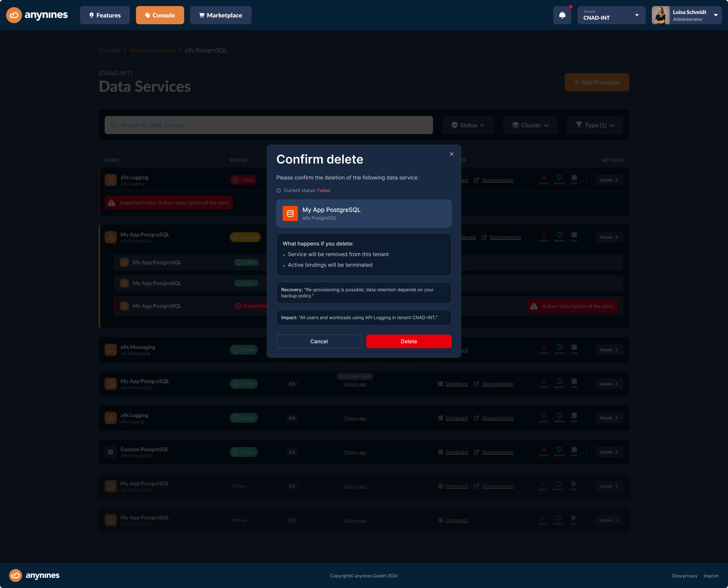Click the Service Instances breadcrumb

coord(152,50)
